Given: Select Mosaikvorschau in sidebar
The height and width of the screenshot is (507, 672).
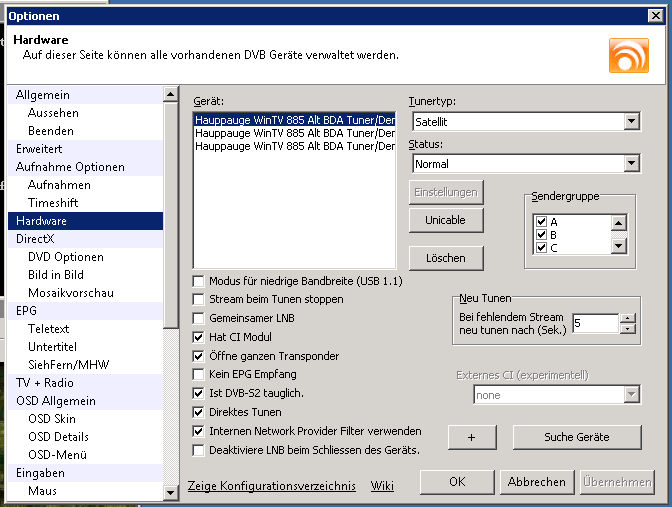Looking at the screenshot, I should click(85, 293).
